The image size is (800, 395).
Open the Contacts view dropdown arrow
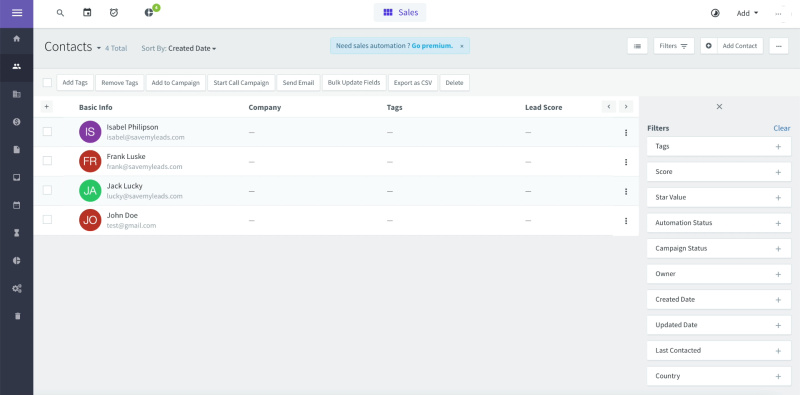pos(98,48)
